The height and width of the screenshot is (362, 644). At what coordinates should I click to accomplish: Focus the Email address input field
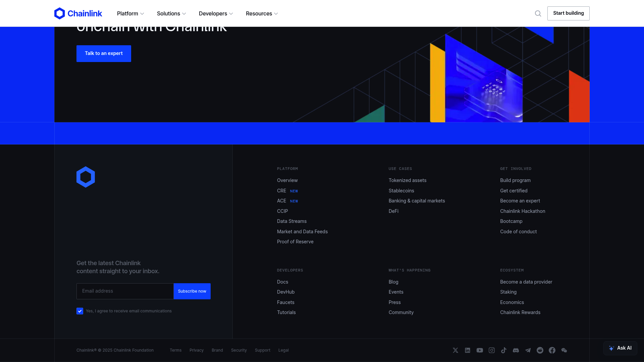point(125,291)
